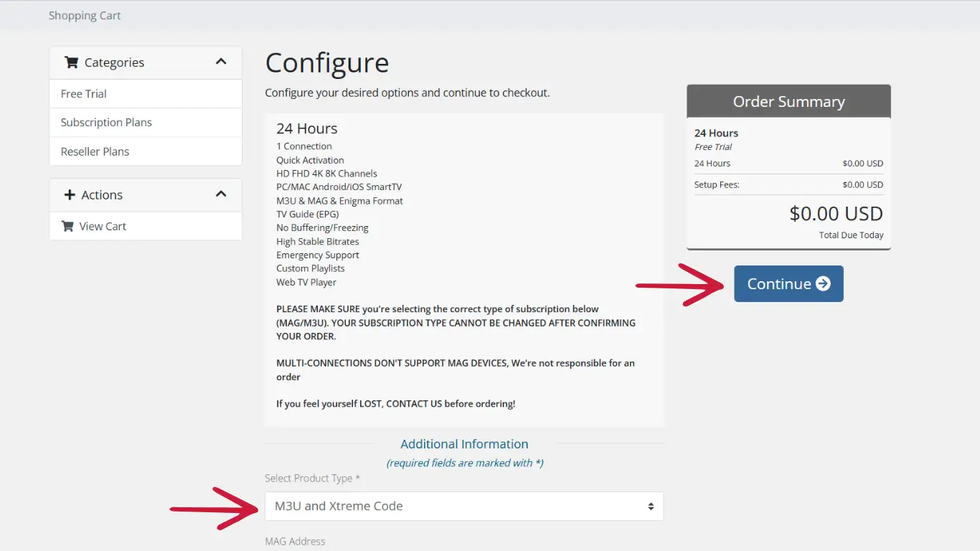Click the 'MULTI-CONNECTIONS DON'T SUPPORT MAG' warning
The height and width of the screenshot is (551, 980).
[456, 369]
